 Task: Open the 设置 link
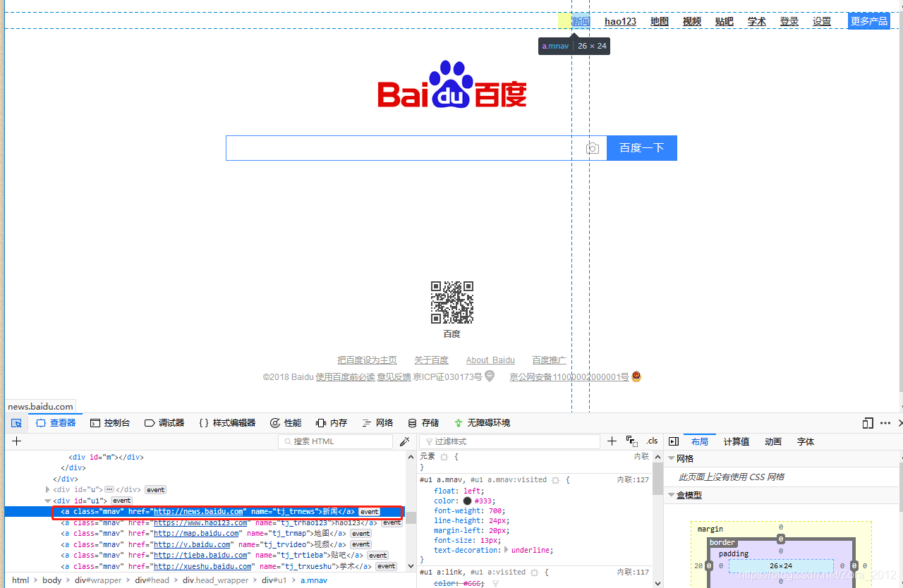point(822,21)
